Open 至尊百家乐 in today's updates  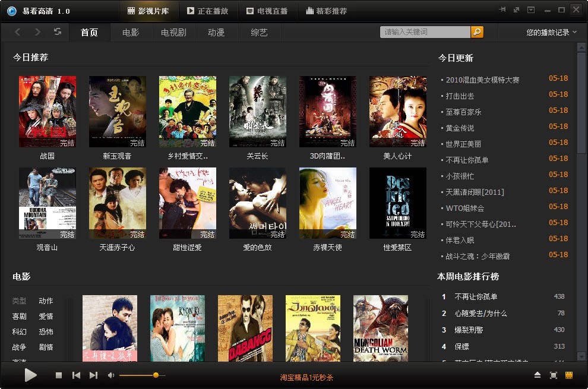(463, 112)
